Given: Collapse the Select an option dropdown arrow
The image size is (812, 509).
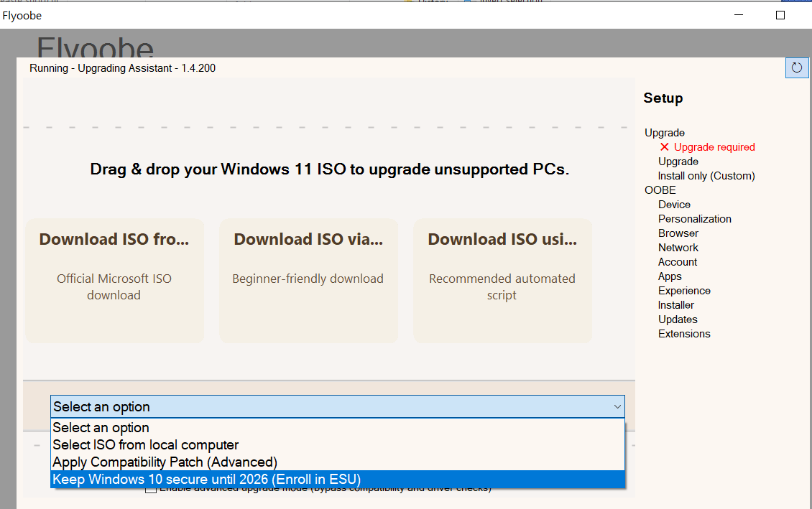Looking at the screenshot, I should point(617,406).
